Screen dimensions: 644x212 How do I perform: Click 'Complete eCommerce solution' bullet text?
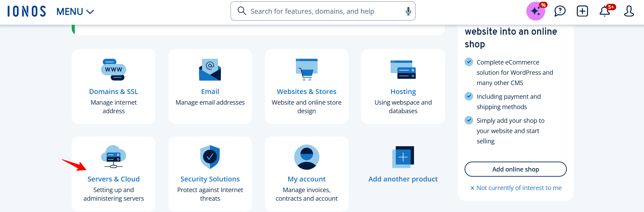click(x=515, y=72)
